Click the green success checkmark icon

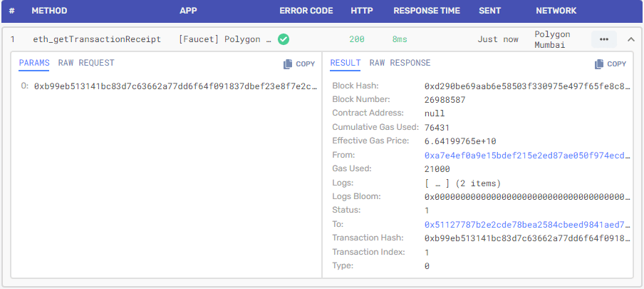284,39
